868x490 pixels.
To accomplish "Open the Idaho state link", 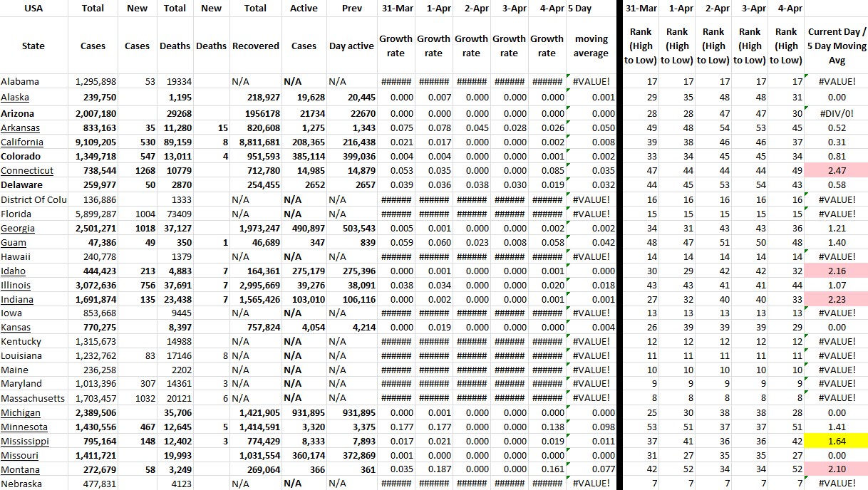I will pyautogui.click(x=14, y=271).
